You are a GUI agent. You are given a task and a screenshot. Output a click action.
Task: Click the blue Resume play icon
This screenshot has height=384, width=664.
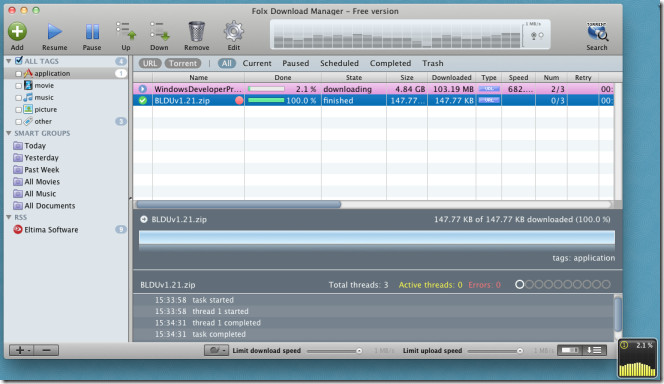tap(54, 31)
